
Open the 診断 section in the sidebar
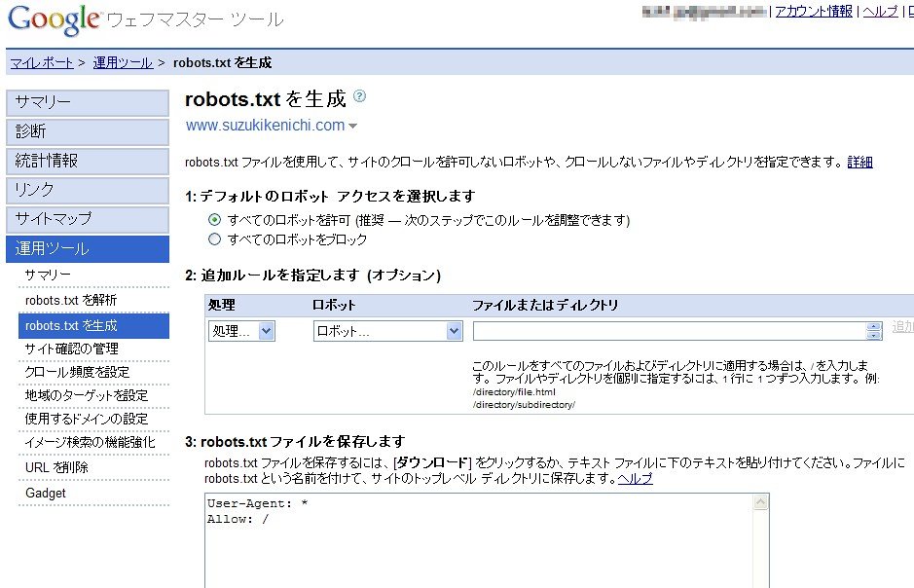(x=87, y=131)
